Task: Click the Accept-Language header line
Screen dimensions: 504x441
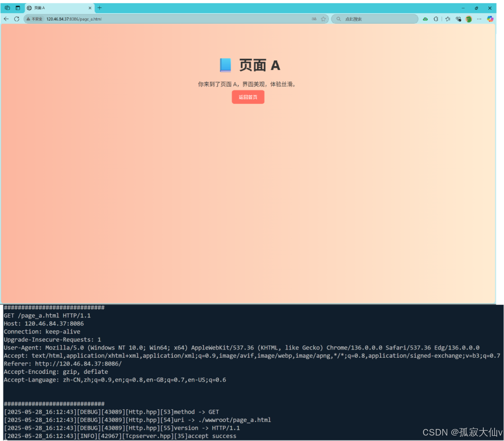Action: click(115, 380)
